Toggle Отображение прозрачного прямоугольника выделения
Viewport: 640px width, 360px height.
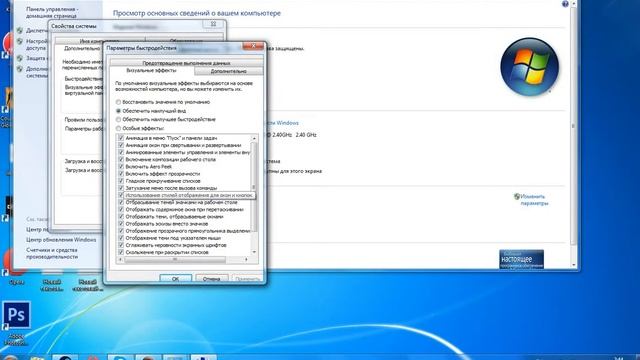click(121, 231)
